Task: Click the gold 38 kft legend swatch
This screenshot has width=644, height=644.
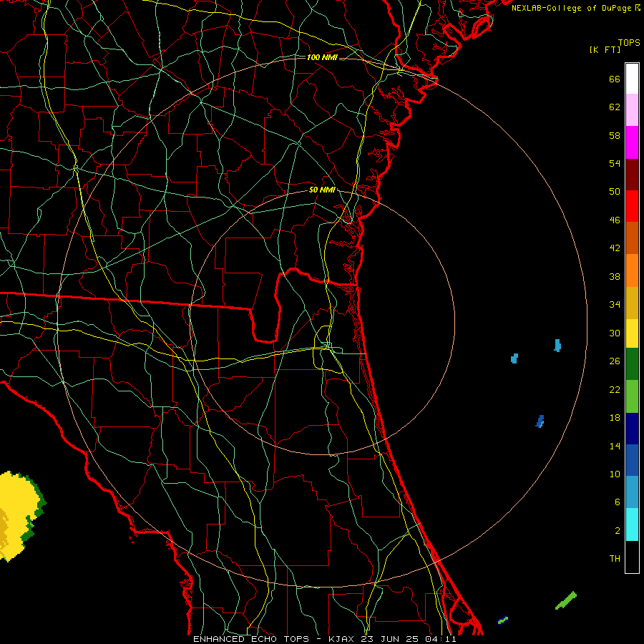Action: (632, 303)
